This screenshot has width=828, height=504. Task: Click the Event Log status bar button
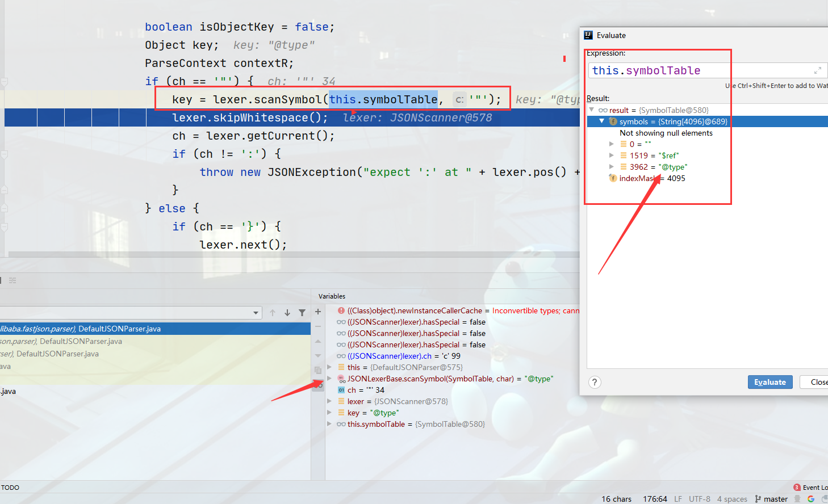pos(810,488)
